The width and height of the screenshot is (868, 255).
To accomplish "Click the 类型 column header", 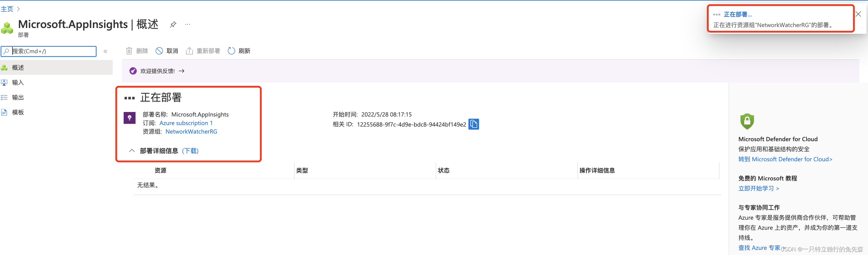I will click(x=302, y=170).
